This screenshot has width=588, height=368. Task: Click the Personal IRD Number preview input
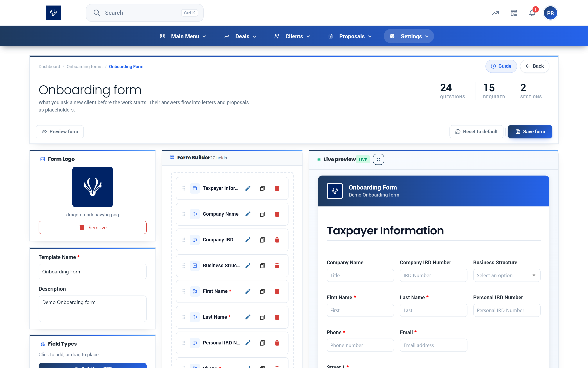(507, 310)
